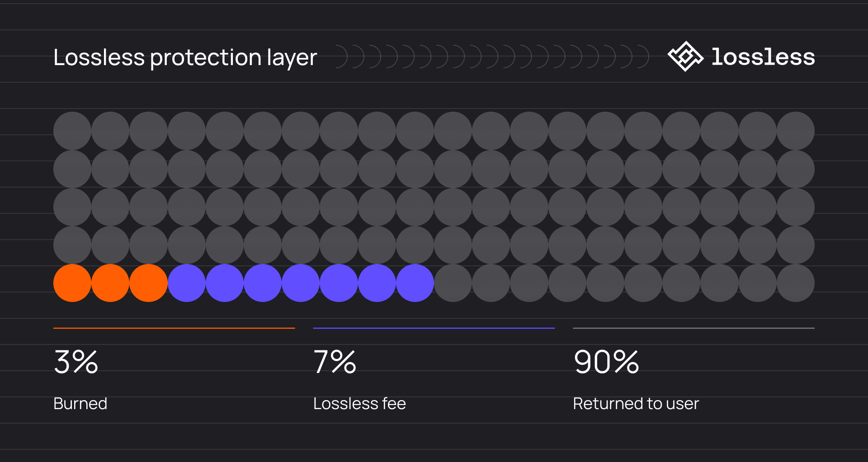868x462 pixels.
Task: Click the purple line above 7%
Action: (434, 328)
